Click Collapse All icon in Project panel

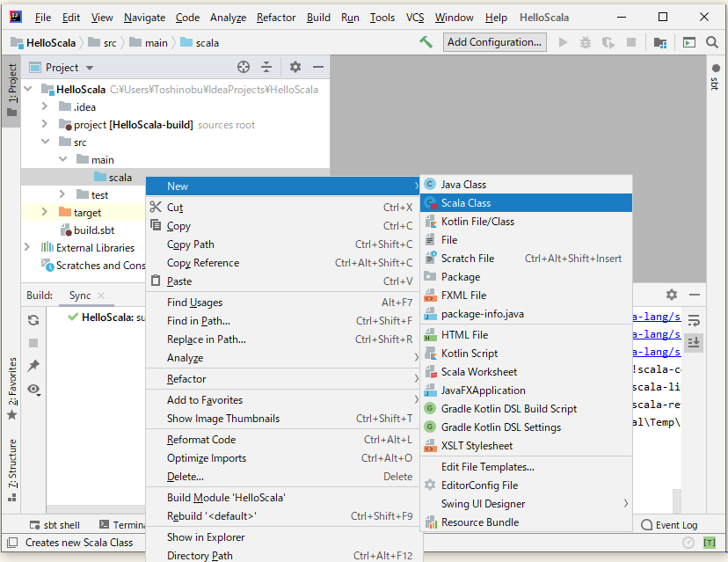(266, 67)
